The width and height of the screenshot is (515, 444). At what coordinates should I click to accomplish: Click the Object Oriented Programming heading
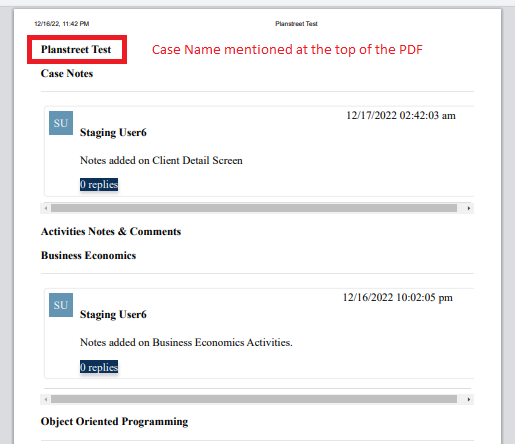(x=114, y=422)
